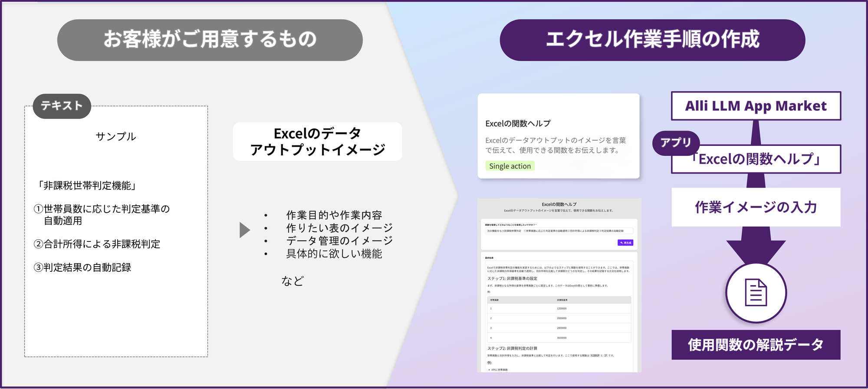Click the ステップ1: 非課税税基準の設定 heading
This screenshot has width=868, height=389.
tap(512, 278)
